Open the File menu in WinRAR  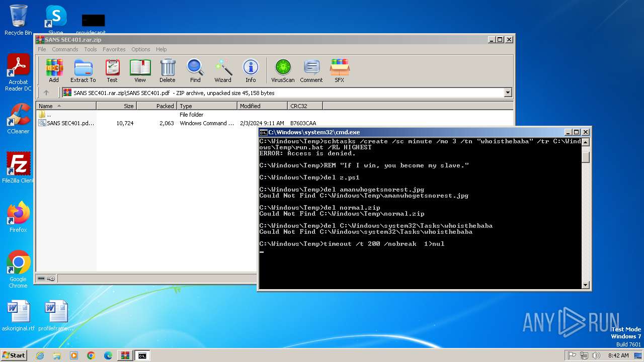[x=42, y=49]
